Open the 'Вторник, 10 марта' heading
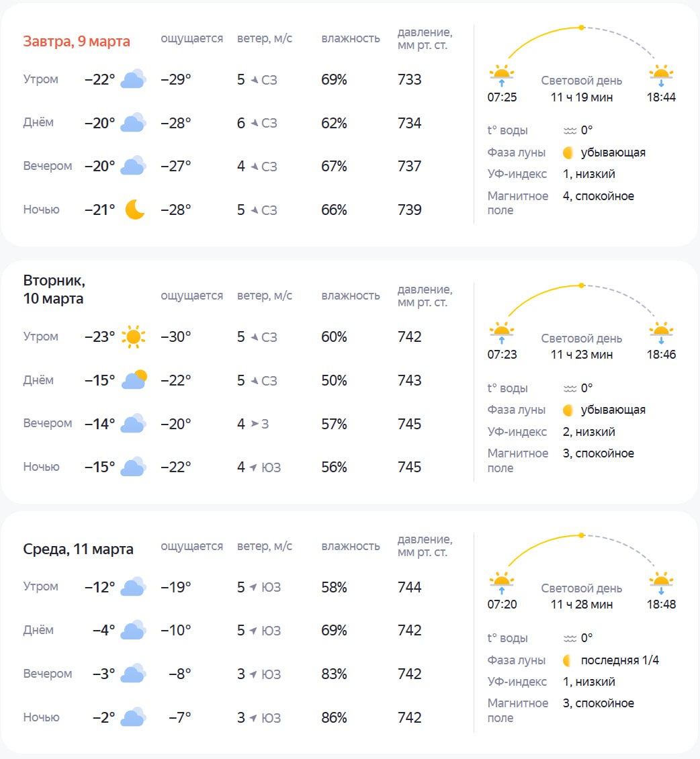The width and height of the screenshot is (700, 759). click(54, 289)
